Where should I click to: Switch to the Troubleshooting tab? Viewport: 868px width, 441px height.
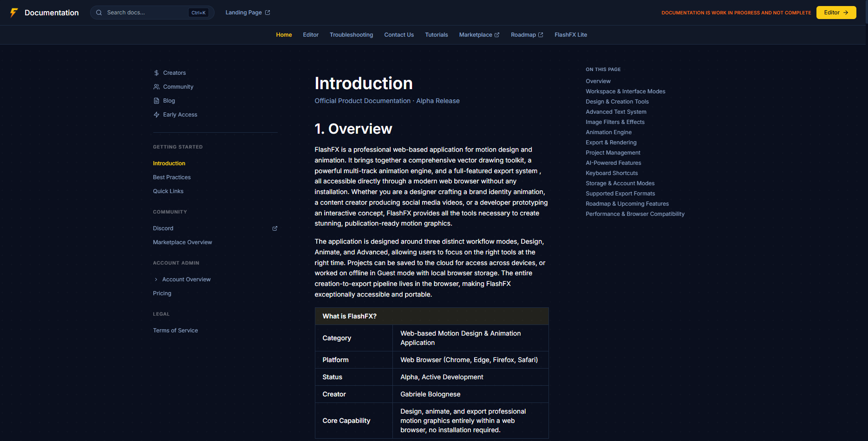pyautogui.click(x=351, y=35)
